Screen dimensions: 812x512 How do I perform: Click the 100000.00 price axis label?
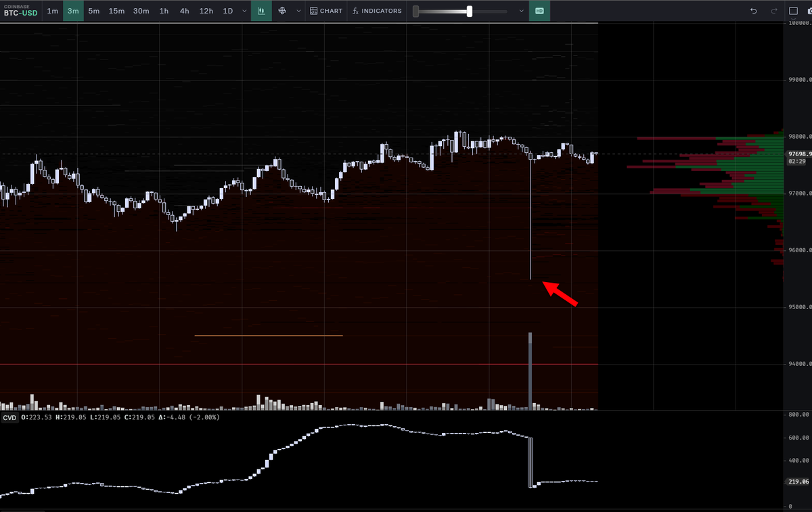(800, 24)
